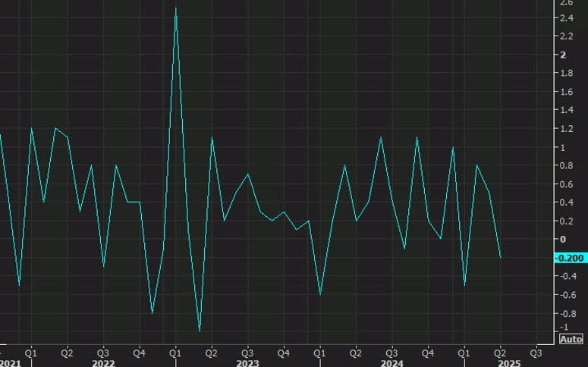Select the highlighted -0.200 current value label
Viewport: 588px width, 367px height.
570,258
